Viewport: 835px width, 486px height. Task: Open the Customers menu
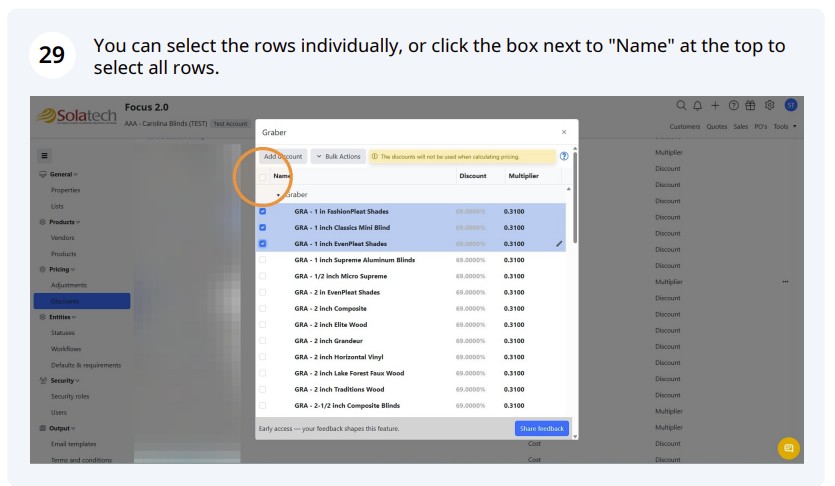(685, 127)
